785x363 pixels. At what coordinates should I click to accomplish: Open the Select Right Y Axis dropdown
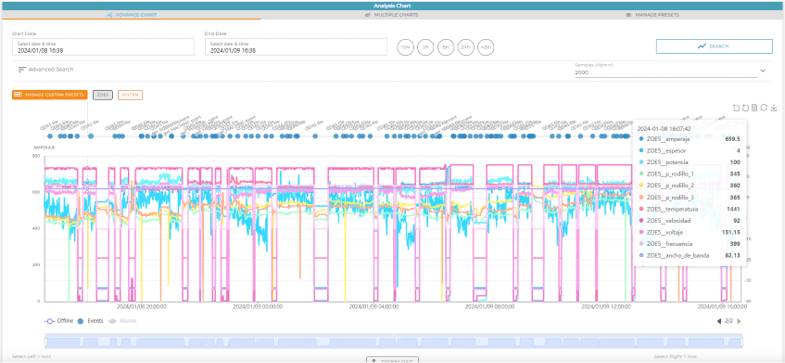click(675, 356)
